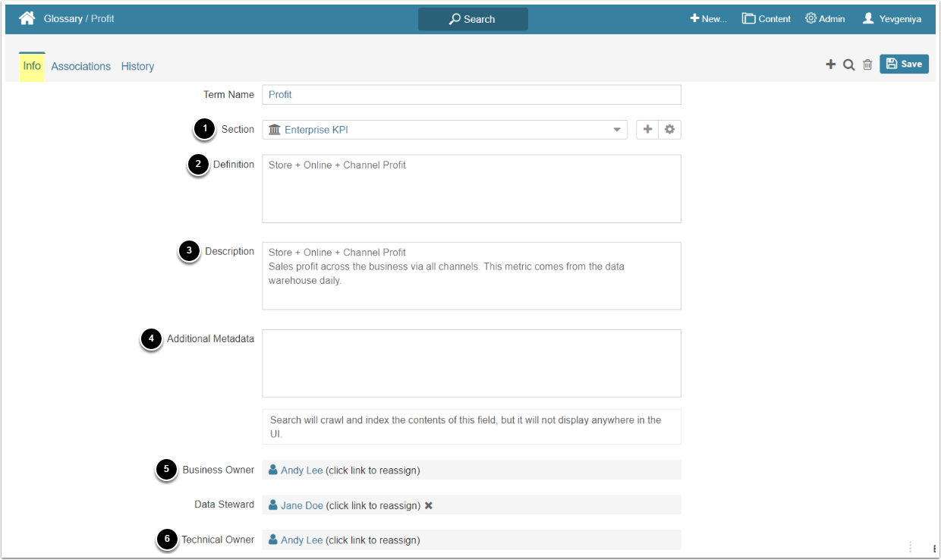Click the Profit breadcrumb text

pyautogui.click(x=102, y=18)
